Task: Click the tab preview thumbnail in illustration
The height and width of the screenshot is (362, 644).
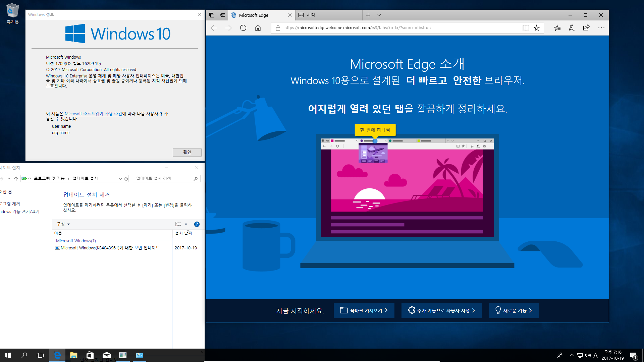Action: click(373, 153)
